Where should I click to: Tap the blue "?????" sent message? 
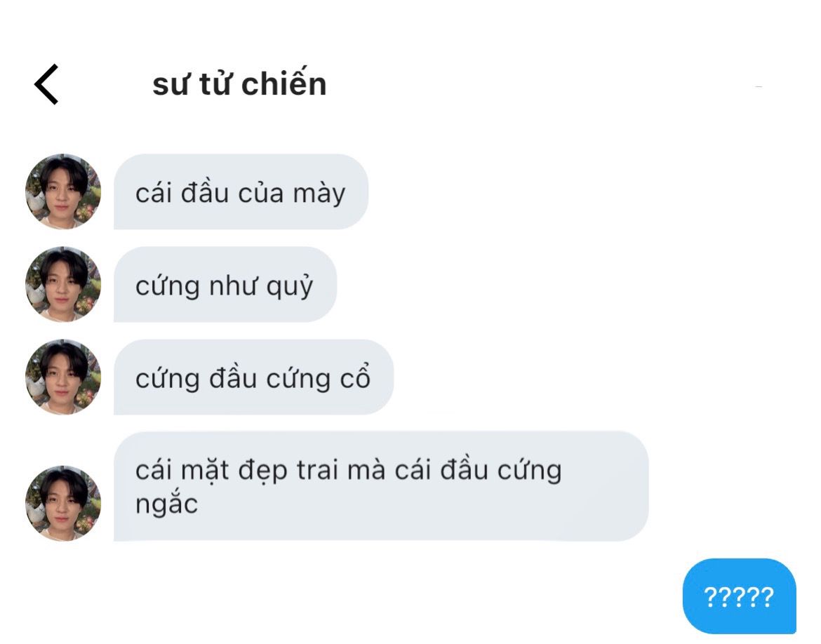coord(740,596)
